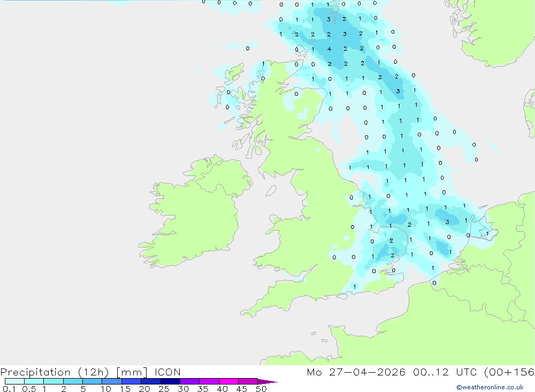Click the '35' legend scale label
This screenshot has height=392, width=535.
click(x=203, y=389)
